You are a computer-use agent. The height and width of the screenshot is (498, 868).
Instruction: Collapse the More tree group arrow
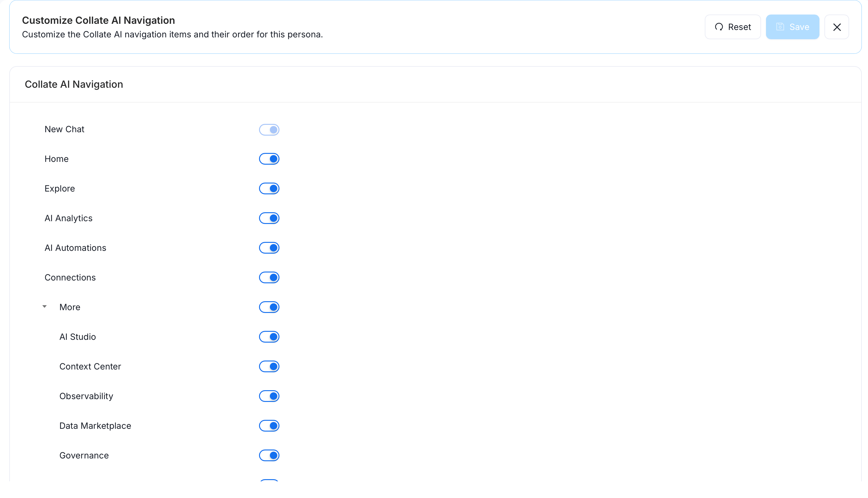[x=45, y=307]
